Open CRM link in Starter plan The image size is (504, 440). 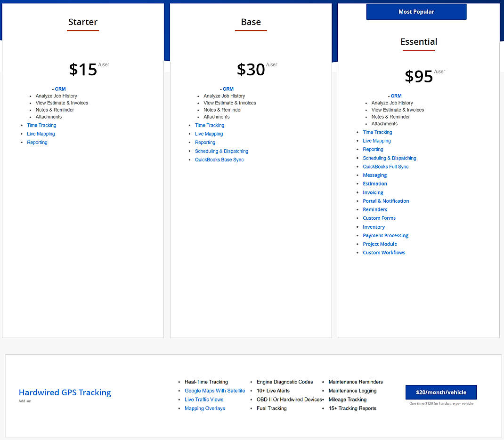[x=60, y=89]
